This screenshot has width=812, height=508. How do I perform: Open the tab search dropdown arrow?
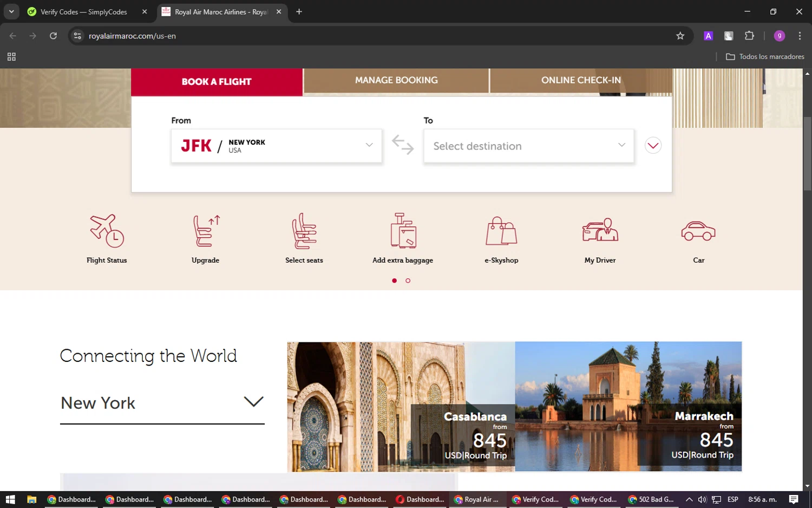click(11, 11)
